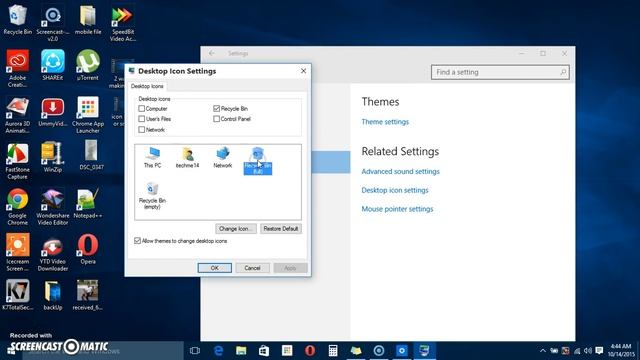
Task: Open the received_6 image file
Action: (88, 295)
